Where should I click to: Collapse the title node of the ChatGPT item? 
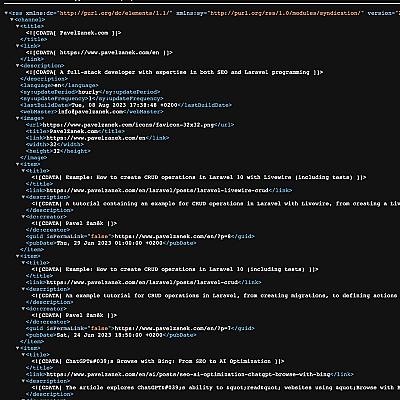(23, 355)
